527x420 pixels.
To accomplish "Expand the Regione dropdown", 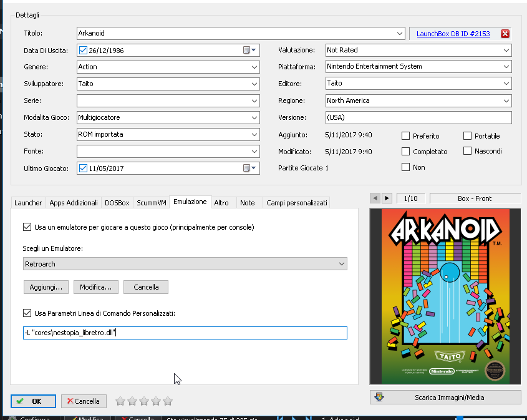I will (x=506, y=100).
